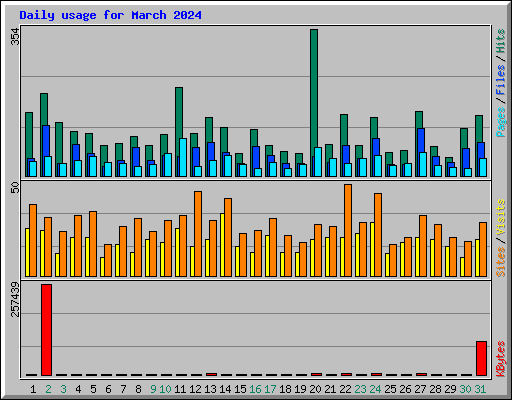This screenshot has height=400, width=512.
Task: Click the green day label 2
Action: point(48,389)
